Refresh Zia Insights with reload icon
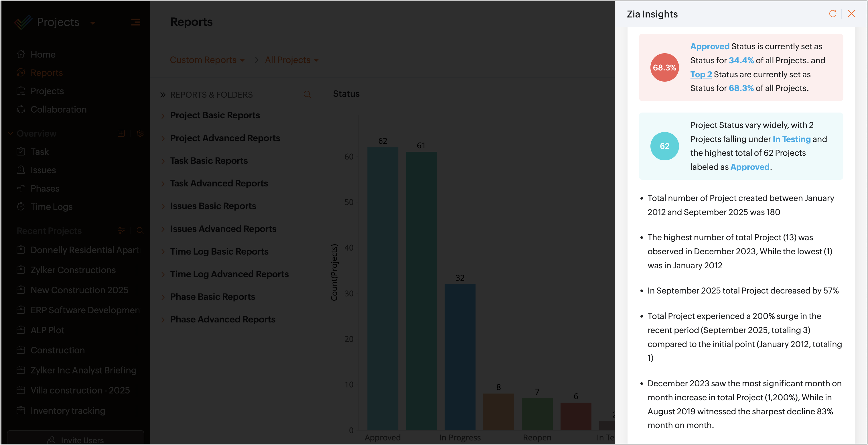Image resolution: width=868 pixels, height=445 pixels. click(833, 14)
